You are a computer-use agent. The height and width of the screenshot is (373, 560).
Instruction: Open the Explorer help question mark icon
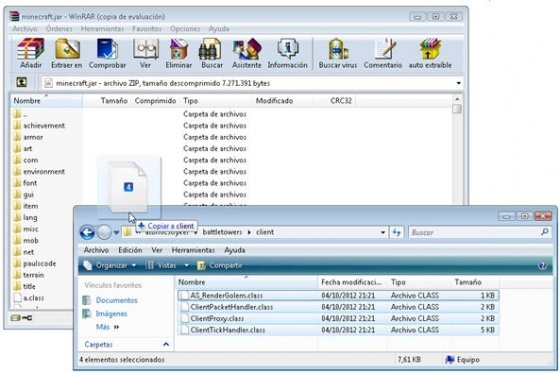pos(542,265)
